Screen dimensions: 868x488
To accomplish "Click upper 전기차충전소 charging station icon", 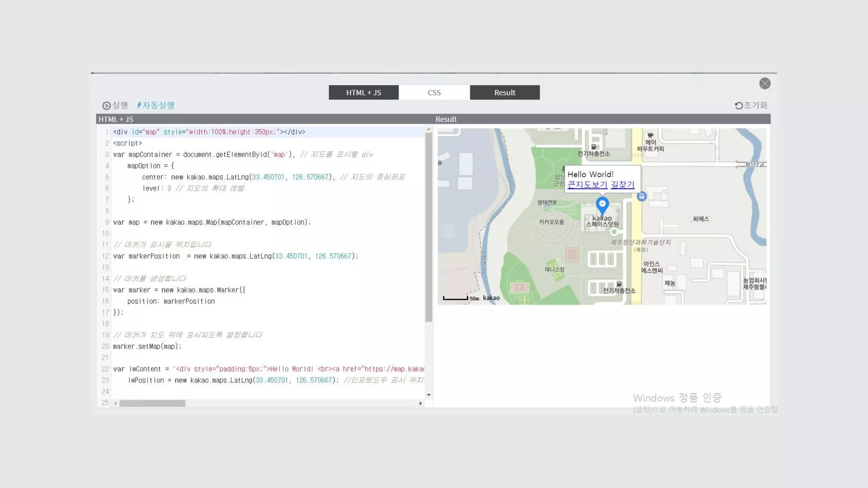I will (594, 147).
